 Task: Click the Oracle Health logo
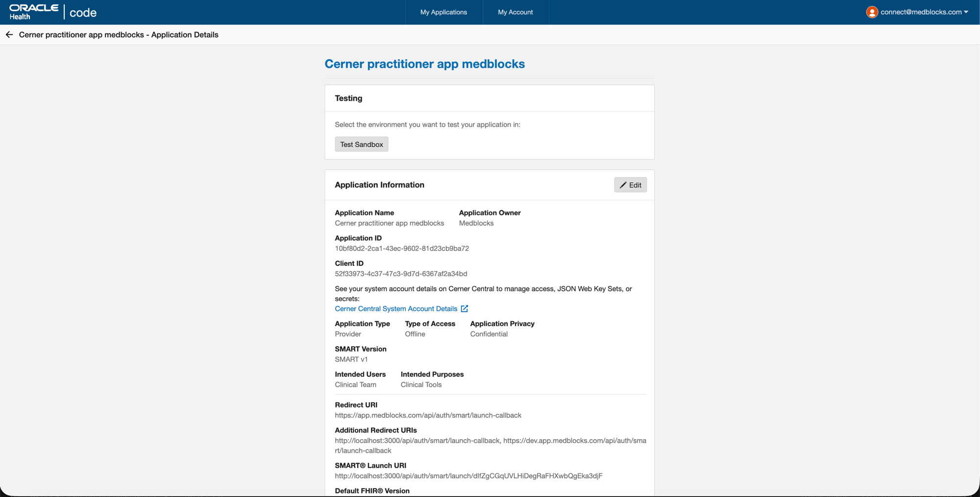(34, 12)
